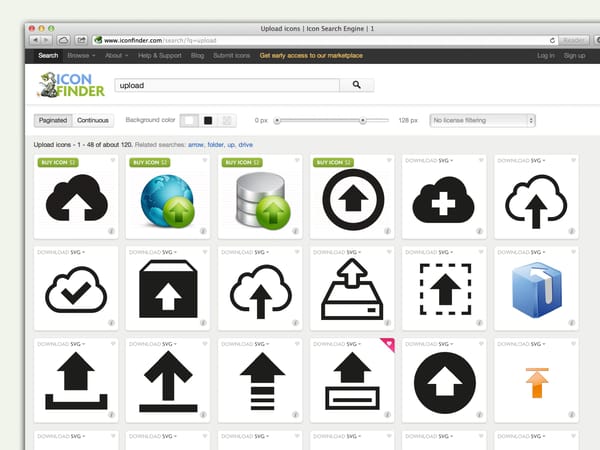Screen dimensions: 600x450
Task: Switch to Paginated view mode
Action: pyautogui.click(x=52, y=120)
